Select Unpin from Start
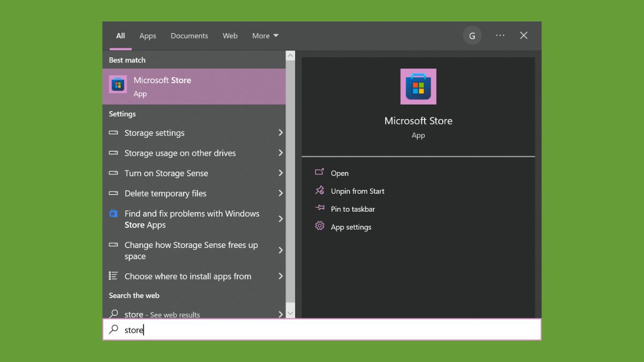Viewport: 644px width, 362px height. [x=357, y=191]
